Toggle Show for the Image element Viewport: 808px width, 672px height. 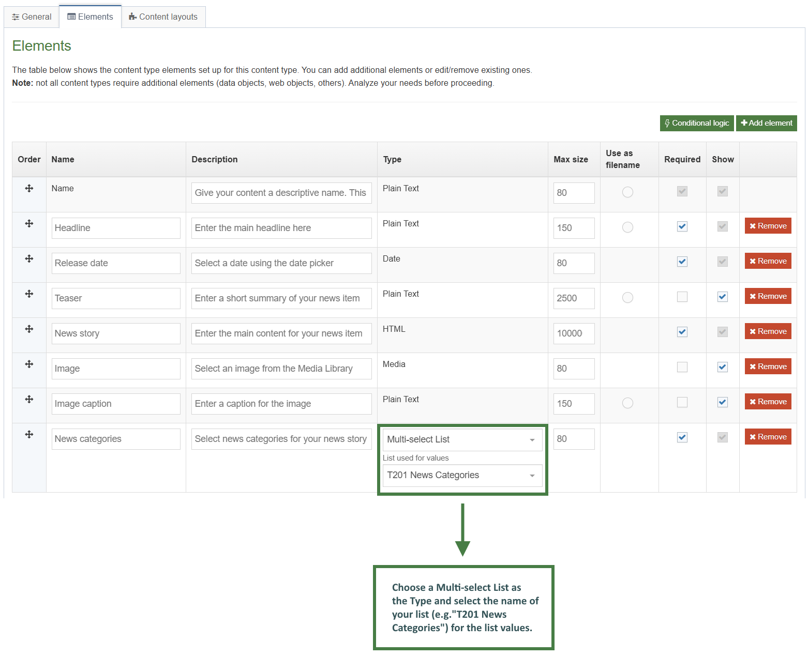pos(722,366)
